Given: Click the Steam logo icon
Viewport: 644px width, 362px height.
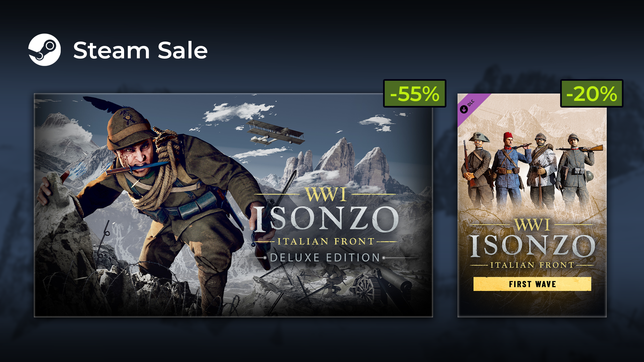Looking at the screenshot, I should point(44,50).
